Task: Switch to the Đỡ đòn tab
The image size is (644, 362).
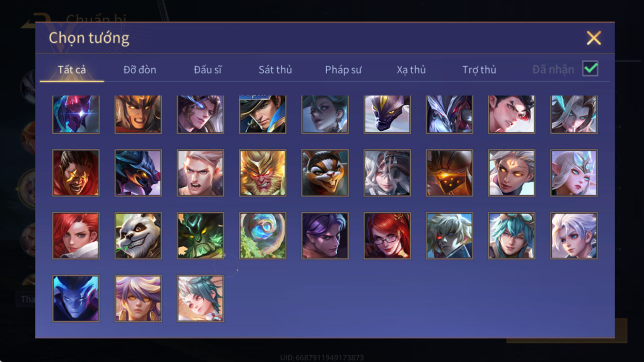Action: [140, 70]
